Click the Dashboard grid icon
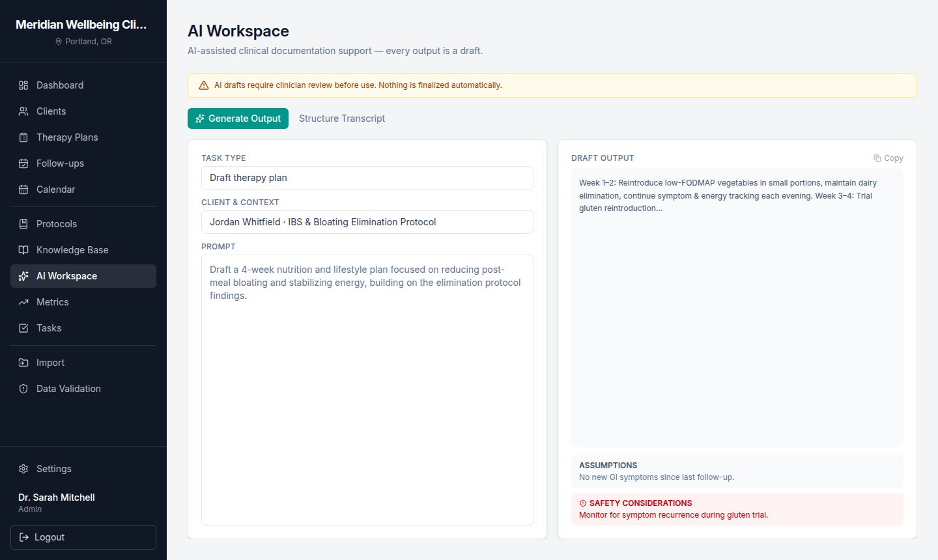Image resolution: width=938 pixels, height=560 pixels. (x=23, y=85)
